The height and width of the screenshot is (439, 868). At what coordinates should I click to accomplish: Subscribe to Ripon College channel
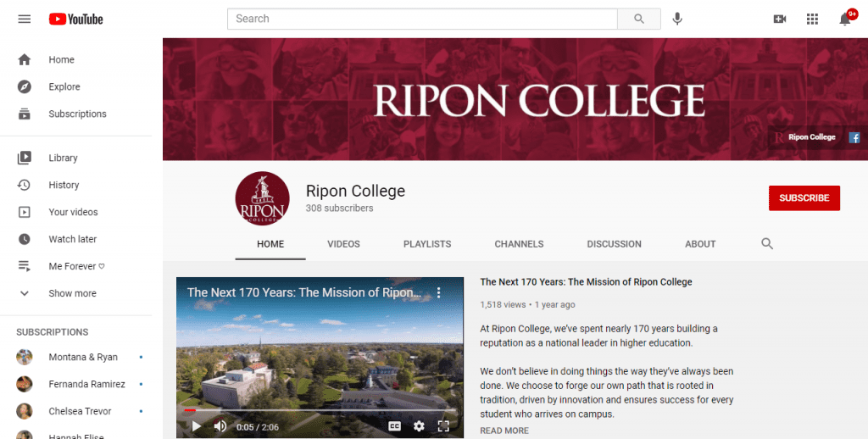coord(804,198)
